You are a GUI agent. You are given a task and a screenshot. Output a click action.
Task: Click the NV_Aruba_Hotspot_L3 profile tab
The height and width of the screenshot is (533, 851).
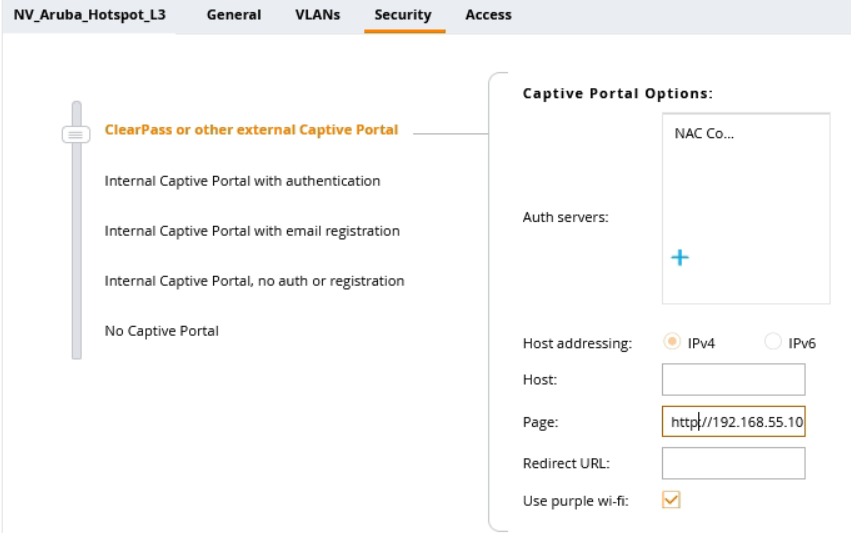click(89, 15)
